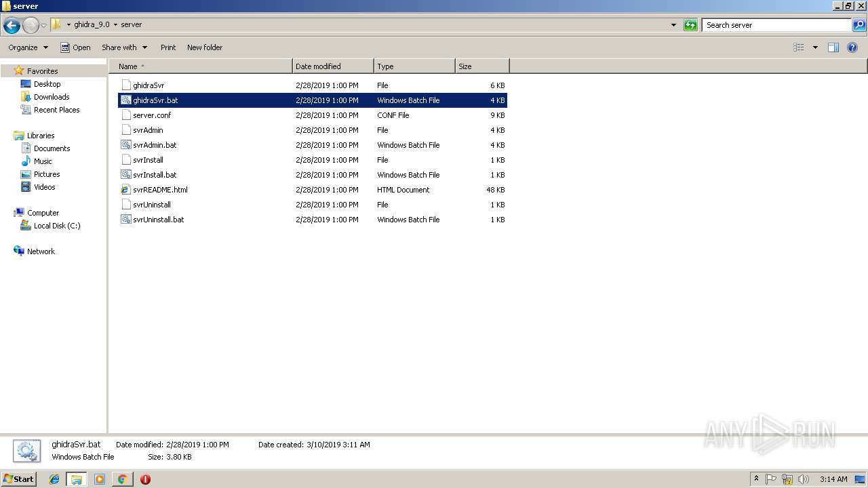Expand the address bar history dropdown
This screenshot has width=868, height=488.
[x=673, y=25]
